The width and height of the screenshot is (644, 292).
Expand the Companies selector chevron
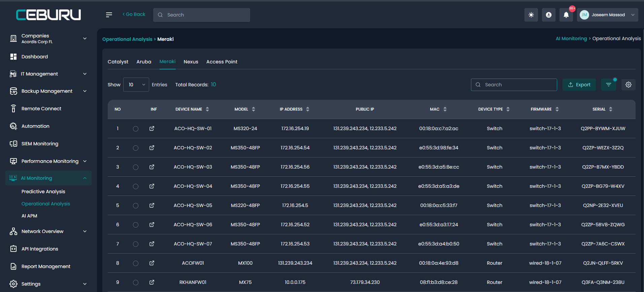[85, 38]
